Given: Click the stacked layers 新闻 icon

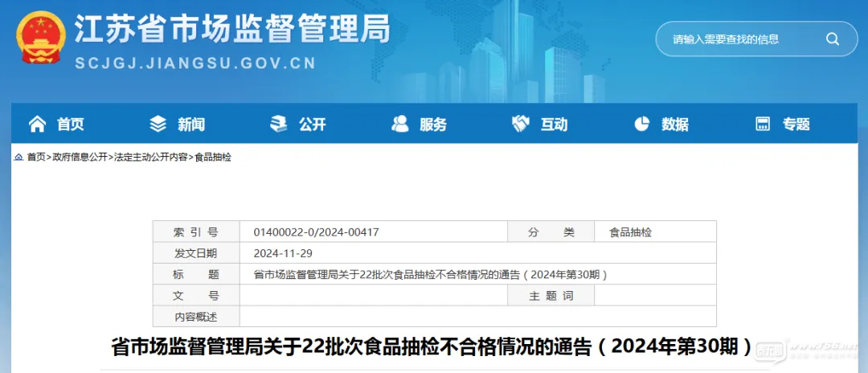Looking at the screenshot, I should [158, 124].
